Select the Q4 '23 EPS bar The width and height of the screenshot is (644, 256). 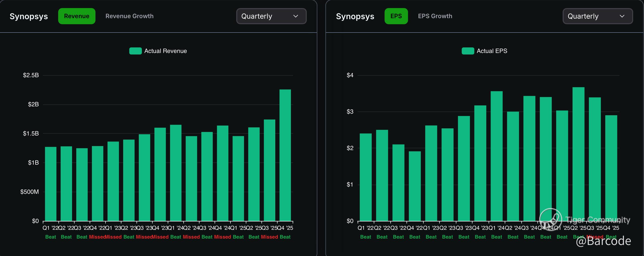(480, 163)
